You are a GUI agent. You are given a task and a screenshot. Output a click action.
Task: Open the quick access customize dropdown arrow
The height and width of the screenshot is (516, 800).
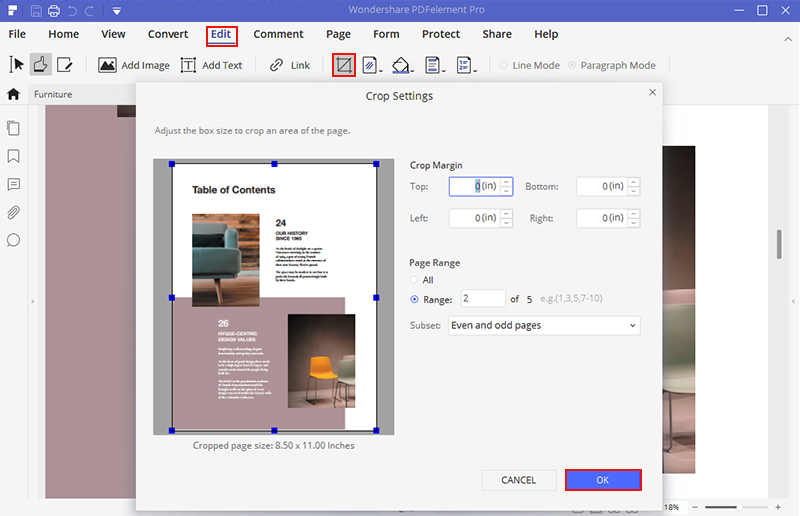point(117,11)
